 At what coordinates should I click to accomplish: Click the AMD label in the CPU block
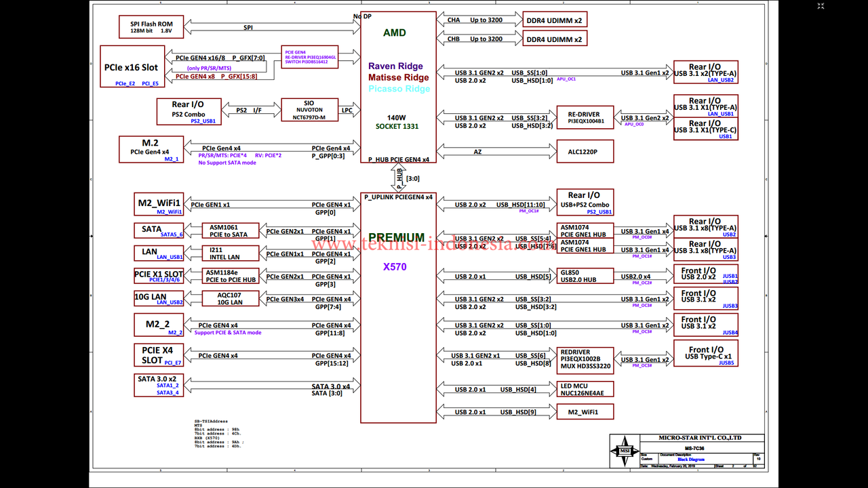click(395, 33)
